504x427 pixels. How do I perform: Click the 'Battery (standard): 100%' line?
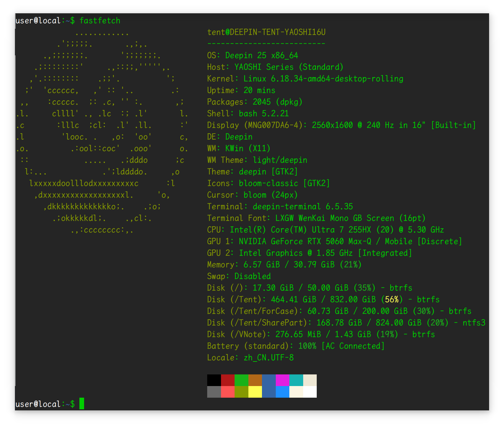pyautogui.click(x=296, y=346)
